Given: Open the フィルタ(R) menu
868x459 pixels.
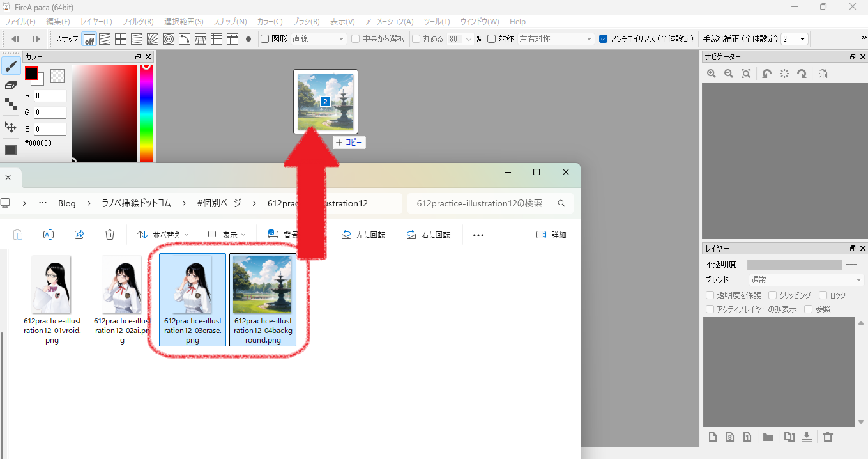Looking at the screenshot, I should pos(137,22).
